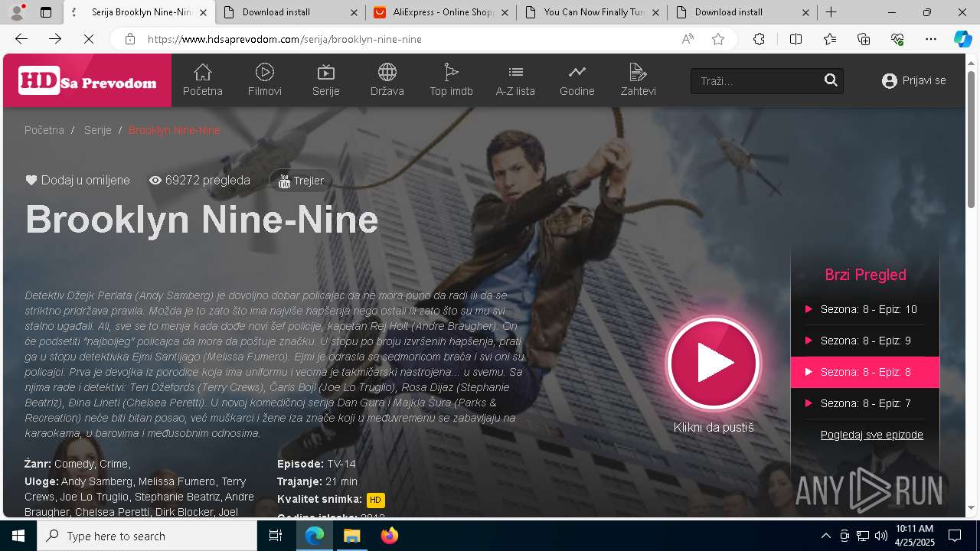Click the Prijavi se login link

[914, 80]
